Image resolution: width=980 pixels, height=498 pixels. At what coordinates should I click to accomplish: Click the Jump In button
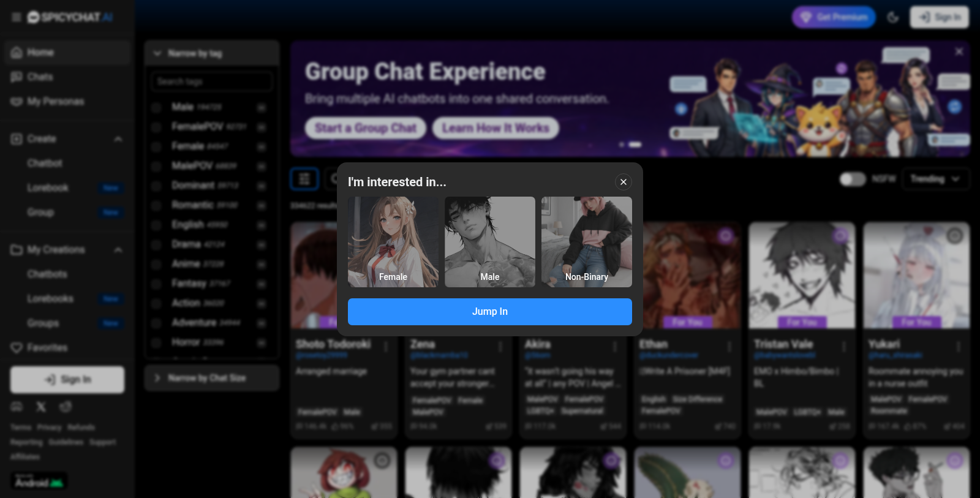coord(490,312)
